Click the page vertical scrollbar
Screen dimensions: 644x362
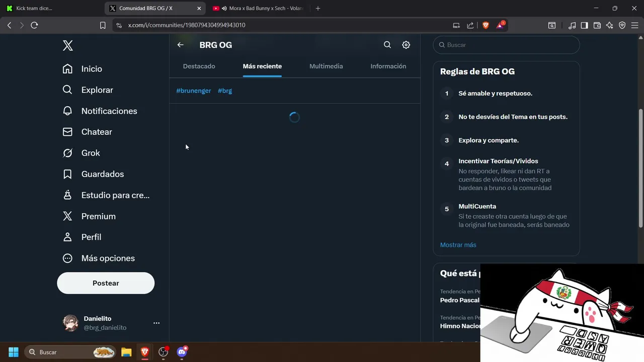coord(640,168)
